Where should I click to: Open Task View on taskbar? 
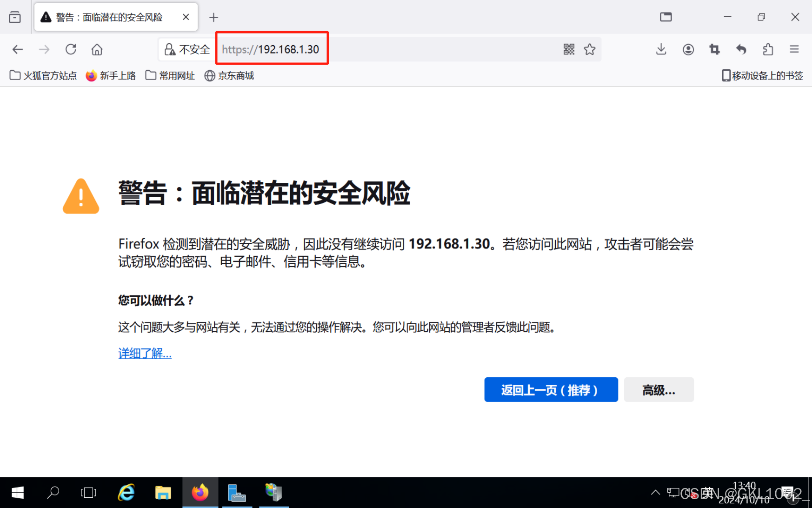pyautogui.click(x=88, y=493)
